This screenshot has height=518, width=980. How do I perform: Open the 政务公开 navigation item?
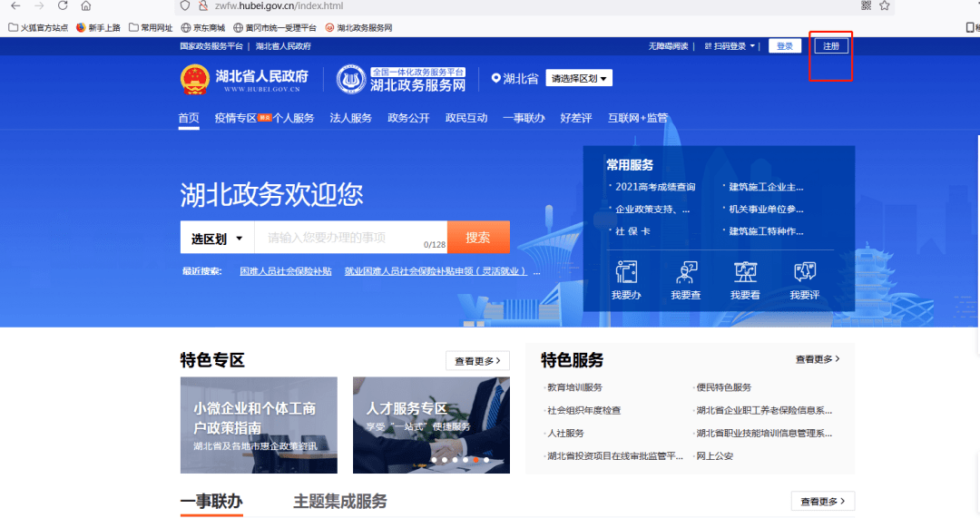point(408,118)
